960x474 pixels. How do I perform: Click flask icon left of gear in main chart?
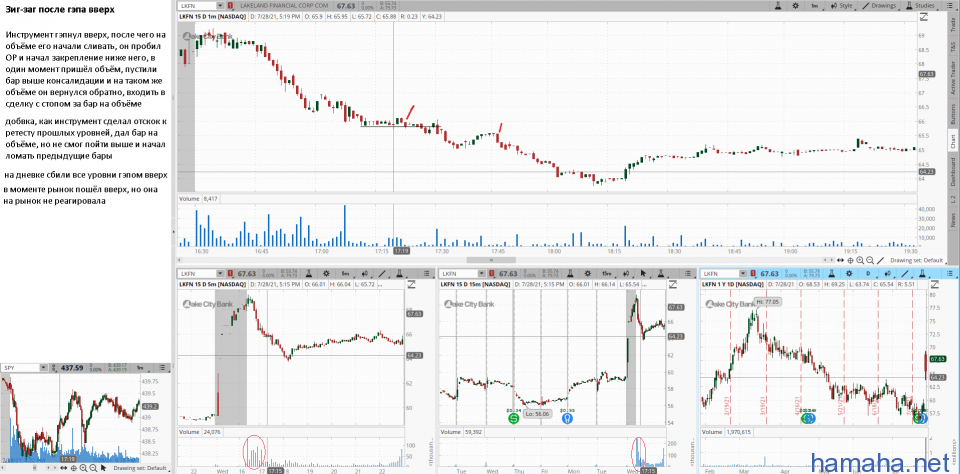point(778,6)
